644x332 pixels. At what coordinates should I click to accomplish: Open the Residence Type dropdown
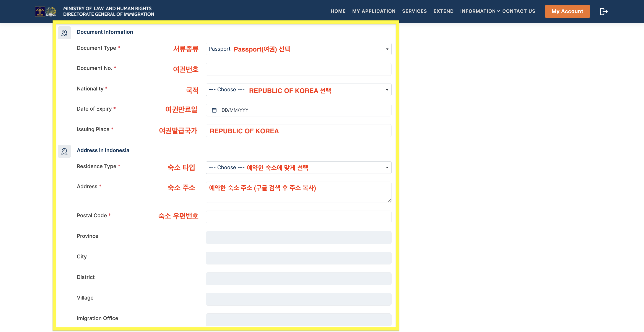(x=299, y=168)
